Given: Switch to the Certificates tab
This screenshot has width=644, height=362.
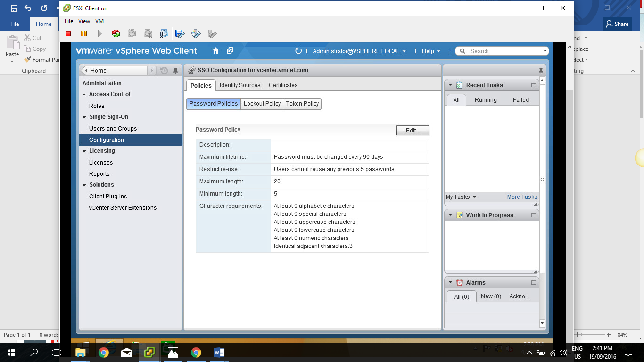Looking at the screenshot, I should (x=283, y=85).
